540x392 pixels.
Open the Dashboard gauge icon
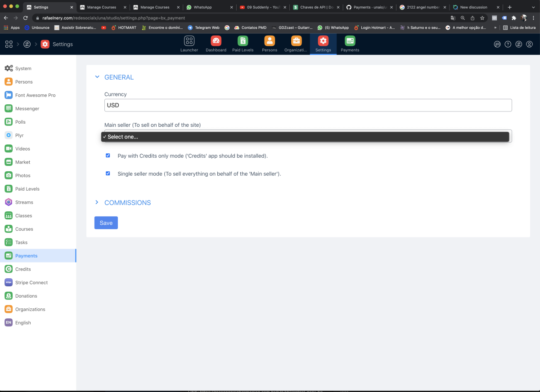coord(216,41)
